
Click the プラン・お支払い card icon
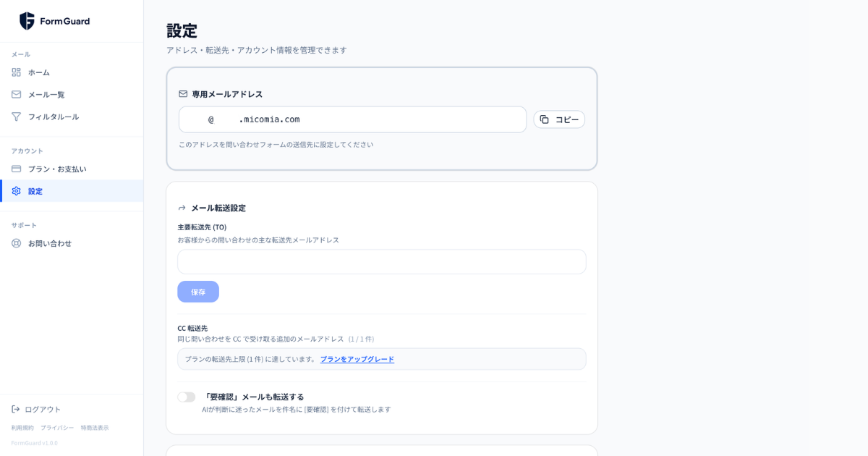(x=16, y=169)
